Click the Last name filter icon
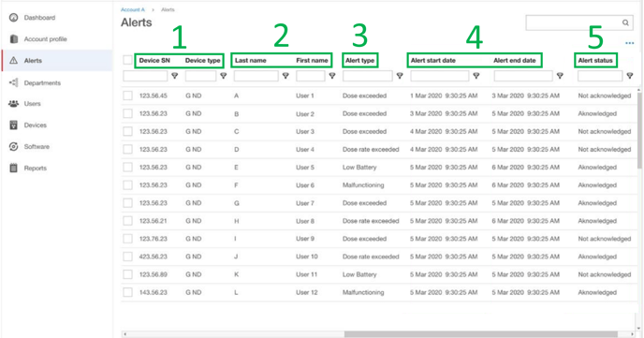This screenshot has height=338, width=644. pos(285,76)
